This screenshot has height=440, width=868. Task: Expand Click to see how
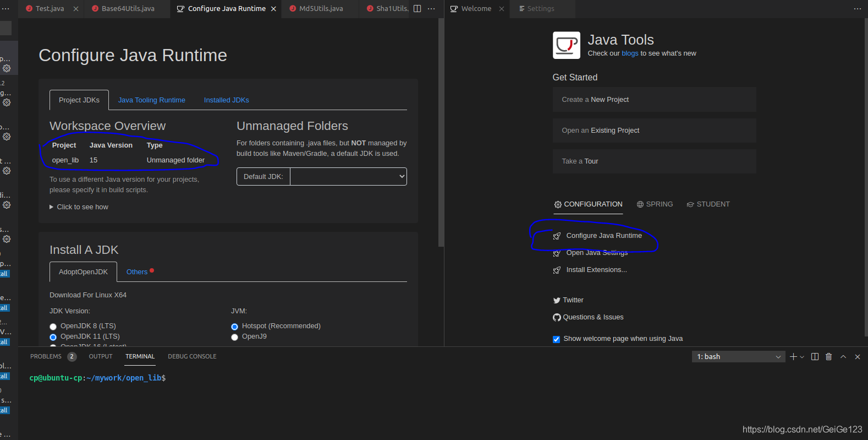[x=79, y=207]
